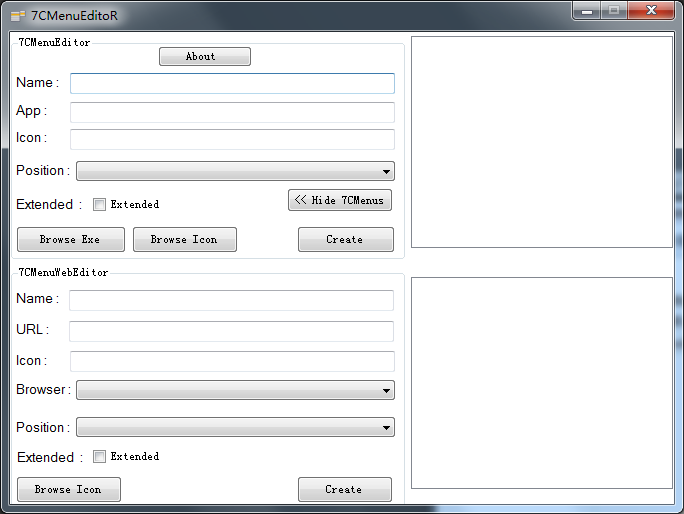This screenshot has height=514, width=684.
Task: Close the 7CMenuEditoR window
Action: tap(651, 10)
